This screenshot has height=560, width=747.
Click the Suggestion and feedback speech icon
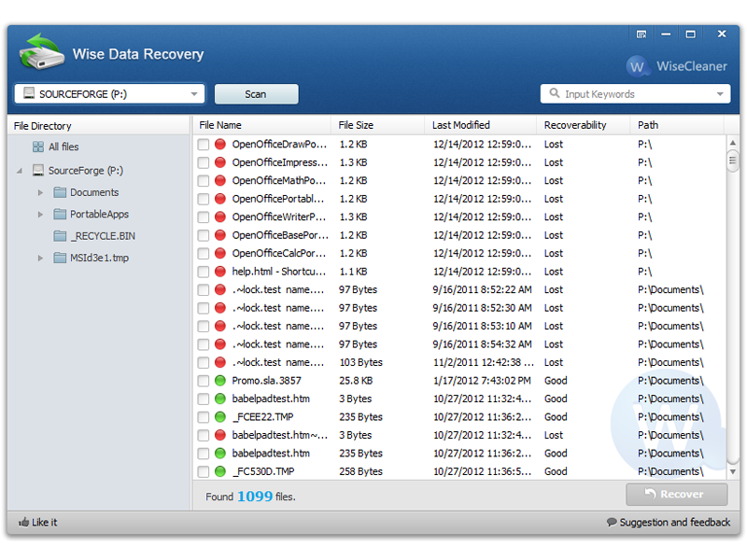pos(612,523)
